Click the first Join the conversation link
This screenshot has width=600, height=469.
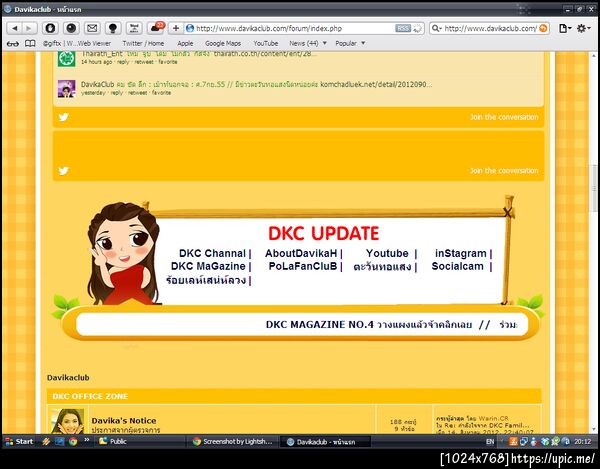(x=504, y=117)
